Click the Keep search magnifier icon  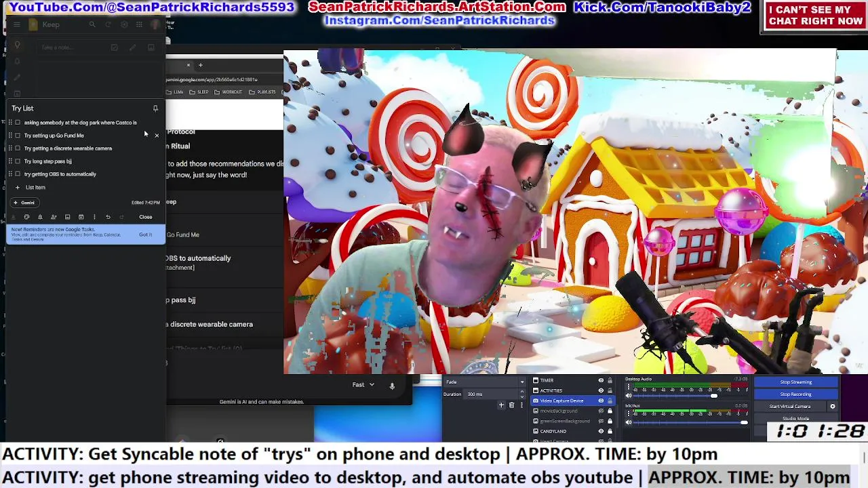92,24
